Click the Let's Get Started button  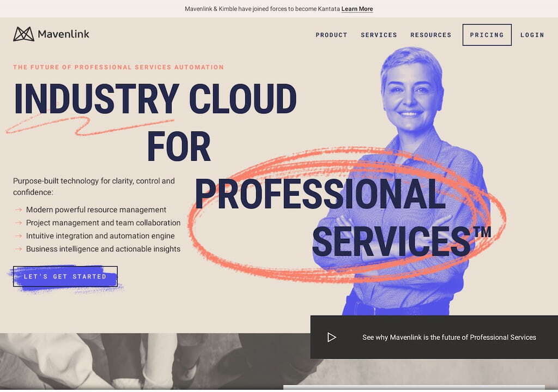[x=65, y=276]
